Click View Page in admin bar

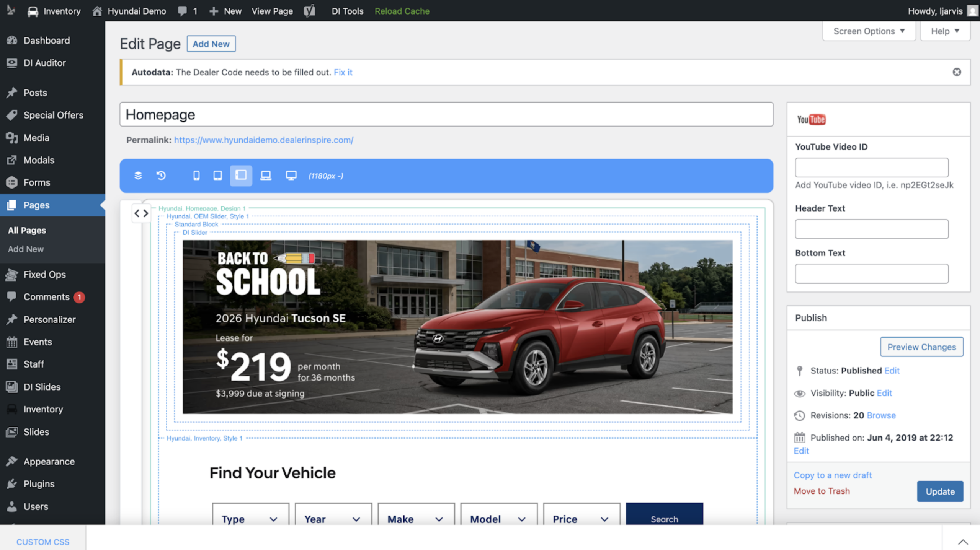click(272, 11)
